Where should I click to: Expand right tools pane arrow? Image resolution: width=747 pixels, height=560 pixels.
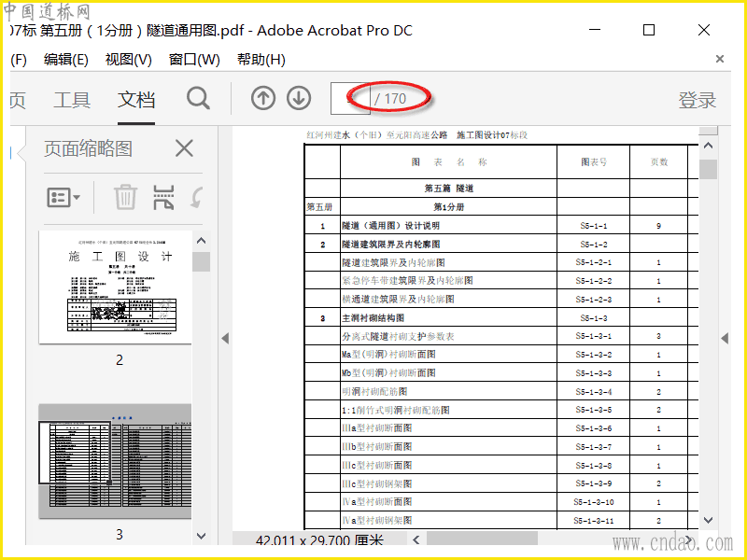[725, 339]
